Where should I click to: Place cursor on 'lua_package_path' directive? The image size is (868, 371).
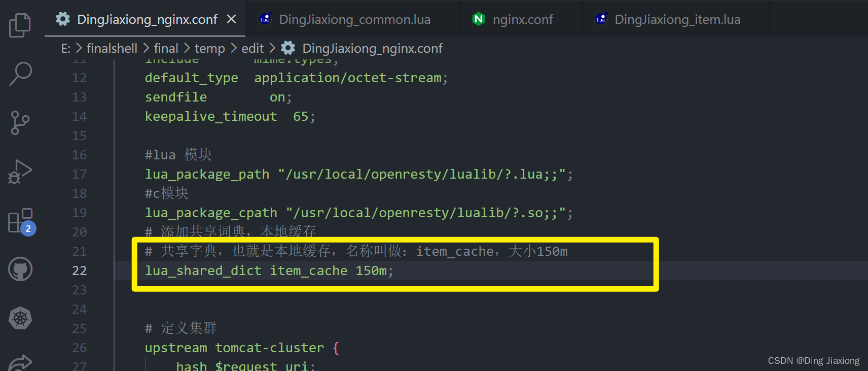point(207,174)
